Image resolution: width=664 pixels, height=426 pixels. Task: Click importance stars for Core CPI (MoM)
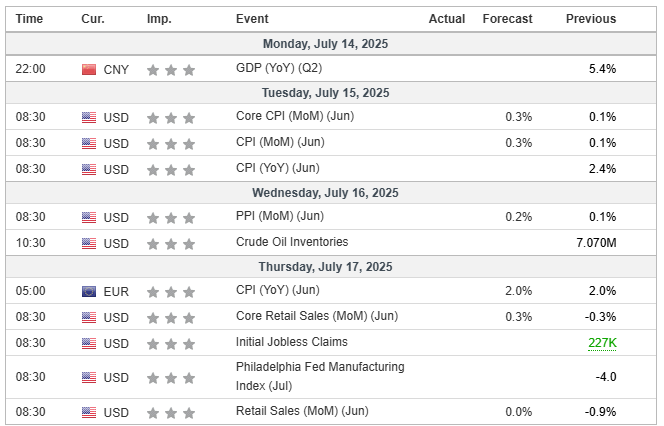[171, 117]
